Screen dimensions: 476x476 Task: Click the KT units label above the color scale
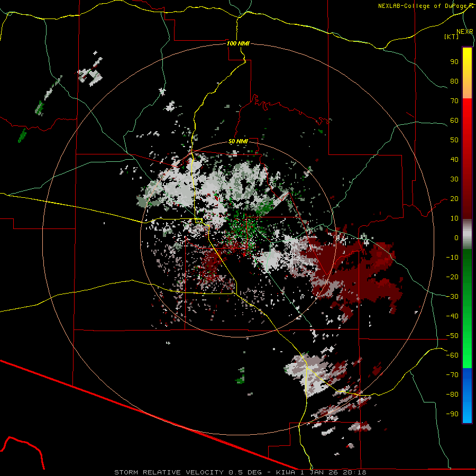pos(452,36)
